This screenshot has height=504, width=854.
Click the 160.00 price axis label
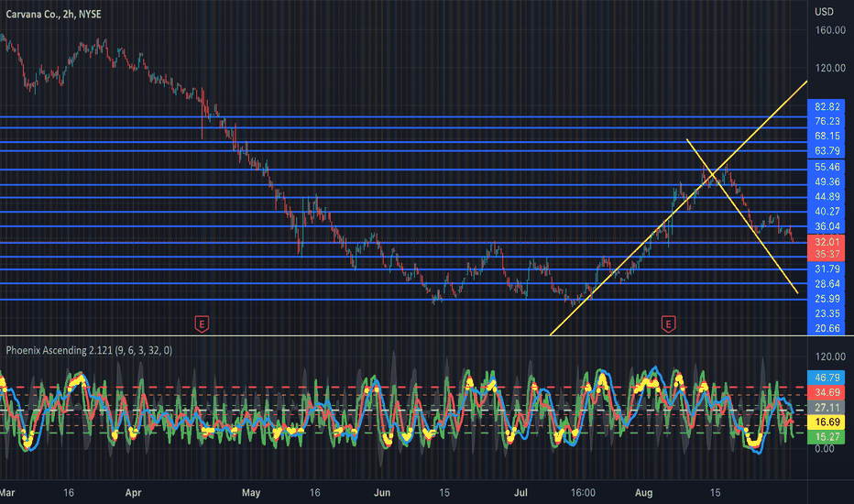coord(830,30)
